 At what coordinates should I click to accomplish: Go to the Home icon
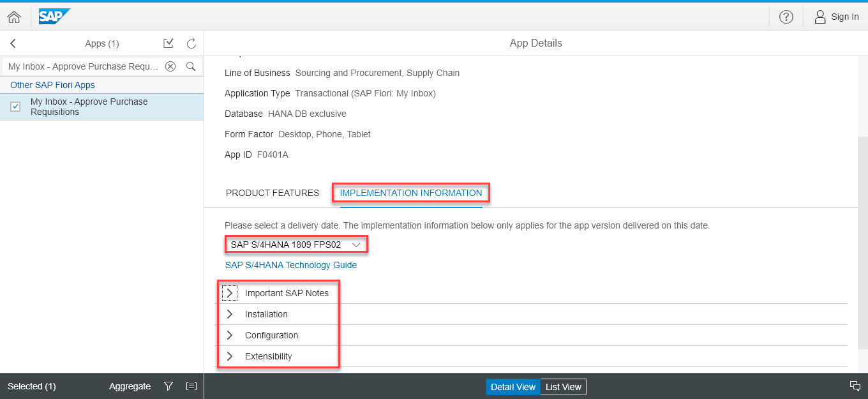[14, 17]
